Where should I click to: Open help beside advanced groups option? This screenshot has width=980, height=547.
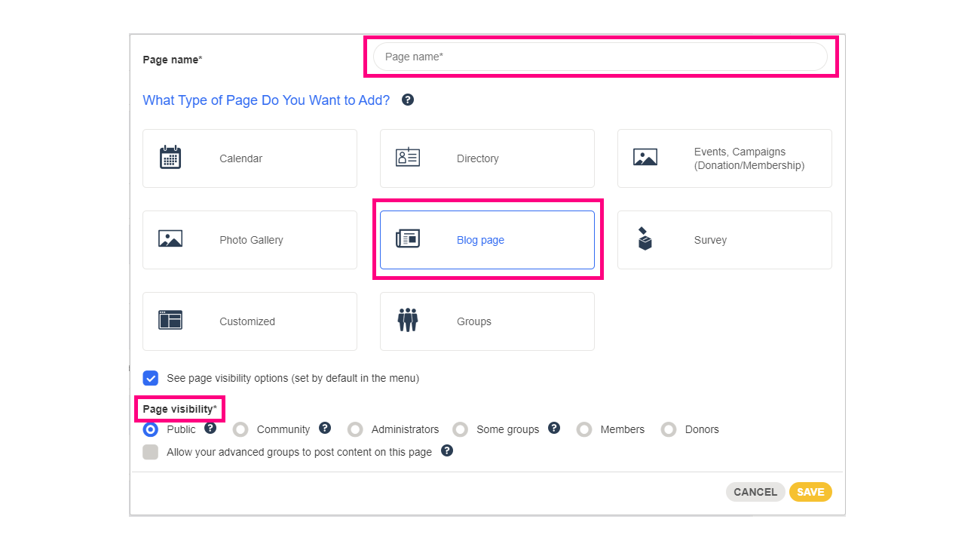(x=446, y=451)
